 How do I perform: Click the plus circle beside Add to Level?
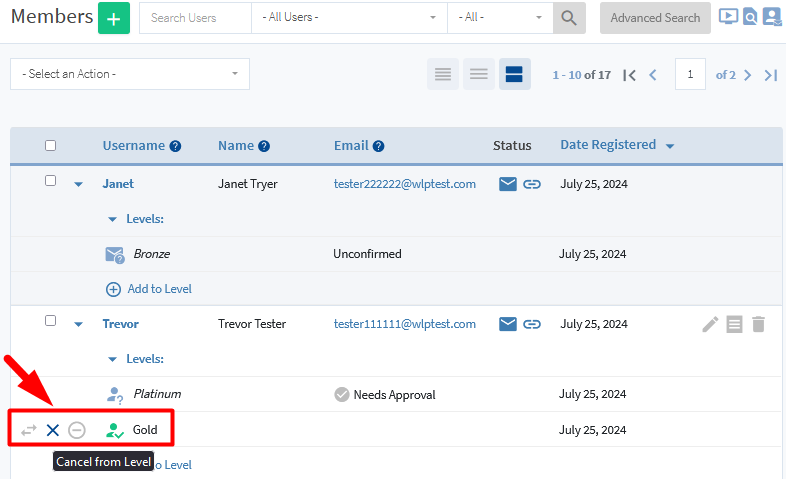113,290
